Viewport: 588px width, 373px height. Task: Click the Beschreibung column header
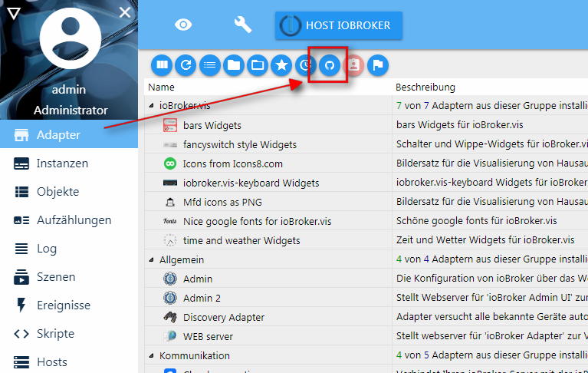[425, 87]
